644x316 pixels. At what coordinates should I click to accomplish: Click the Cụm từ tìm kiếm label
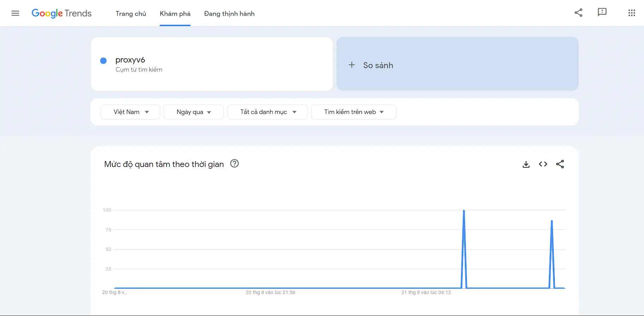[139, 70]
